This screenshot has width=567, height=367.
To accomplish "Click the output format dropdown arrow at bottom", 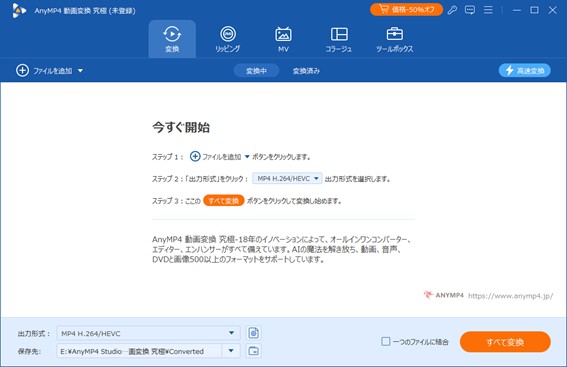I will click(x=231, y=333).
